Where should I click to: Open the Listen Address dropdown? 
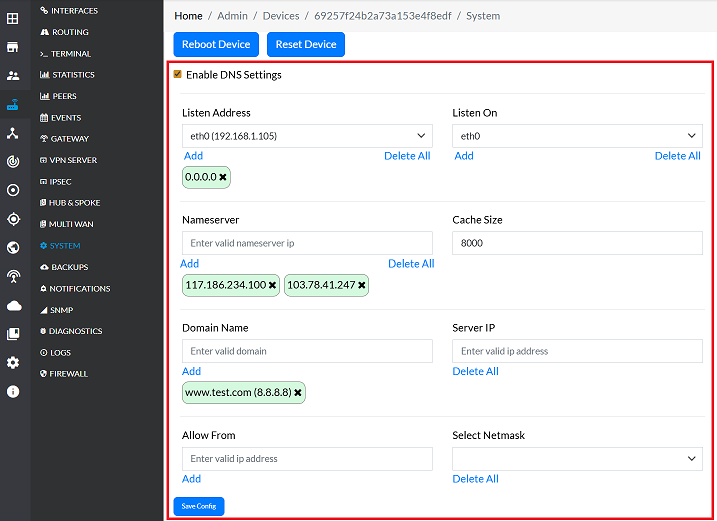307,136
